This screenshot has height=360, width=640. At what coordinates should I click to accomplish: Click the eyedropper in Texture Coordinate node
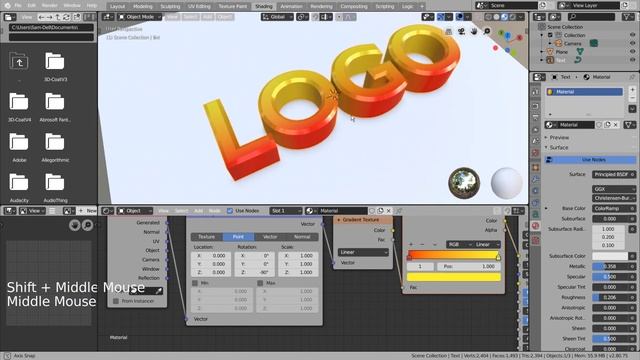pos(159,291)
